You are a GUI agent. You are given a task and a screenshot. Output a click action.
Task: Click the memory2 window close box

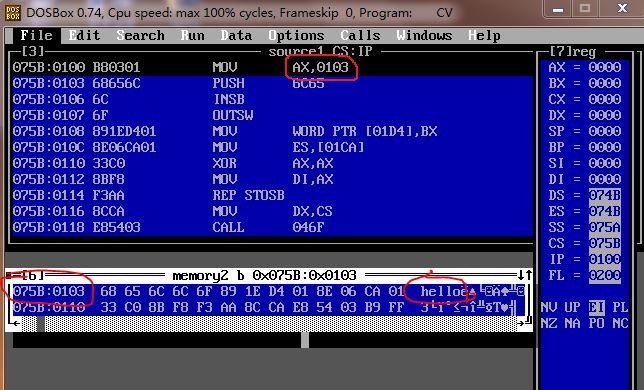pos(9,275)
